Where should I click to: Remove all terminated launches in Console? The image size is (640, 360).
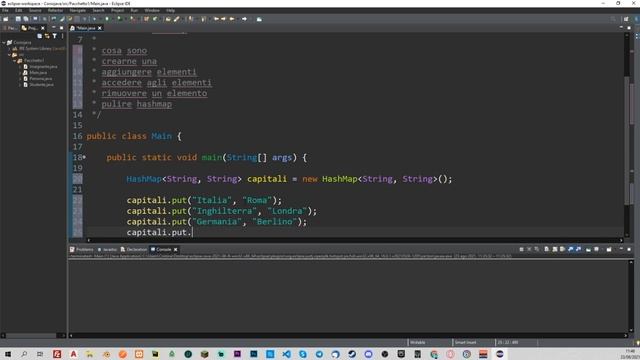pos(536,249)
